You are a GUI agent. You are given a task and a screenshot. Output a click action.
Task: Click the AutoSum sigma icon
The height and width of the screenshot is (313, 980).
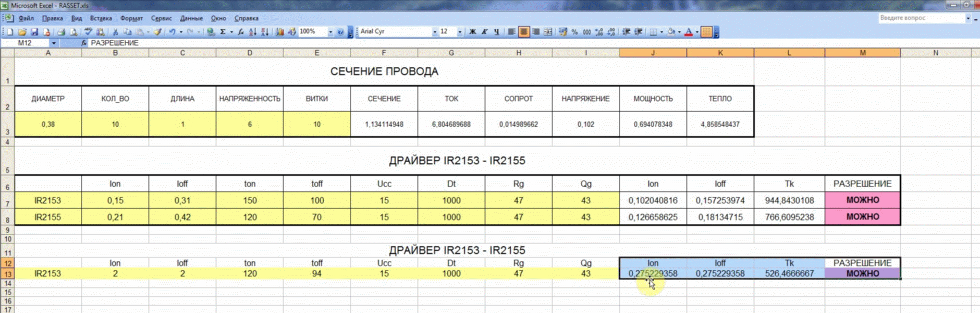point(223,32)
